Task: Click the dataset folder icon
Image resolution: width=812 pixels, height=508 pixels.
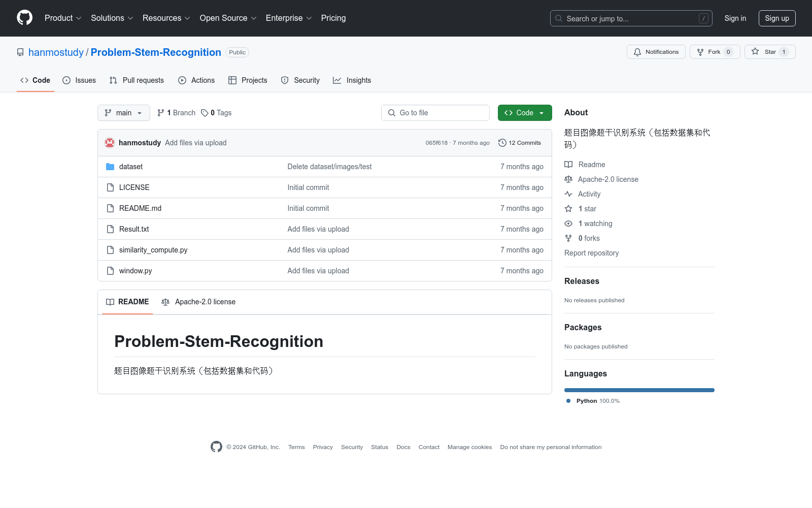Action: point(110,167)
